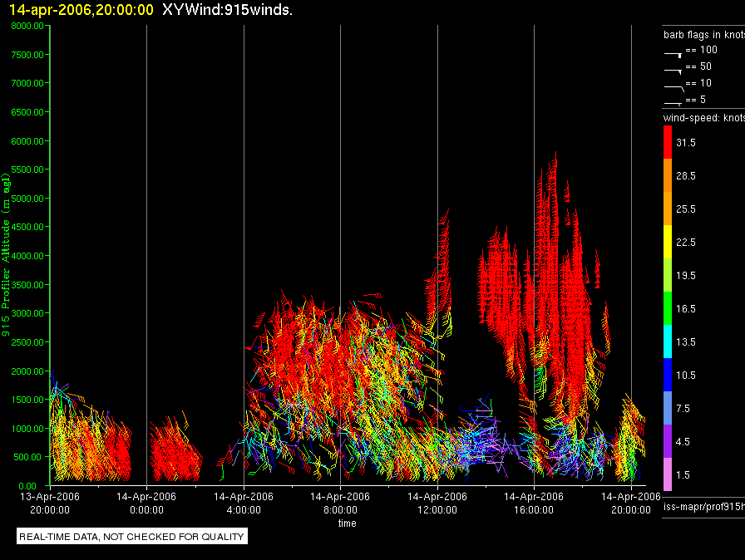Select the yellow 22.5 knots swatch
Viewport: 745px width, 560px height.
[x=668, y=242]
